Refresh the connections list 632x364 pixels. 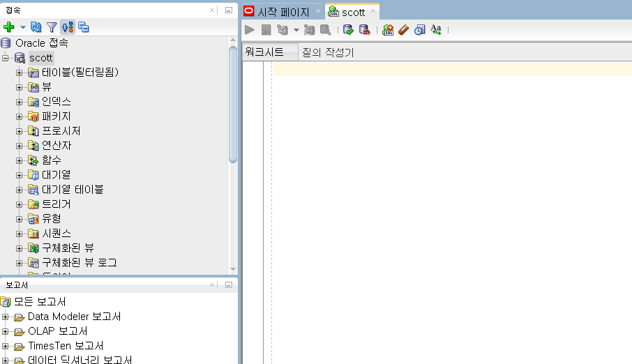coord(36,27)
